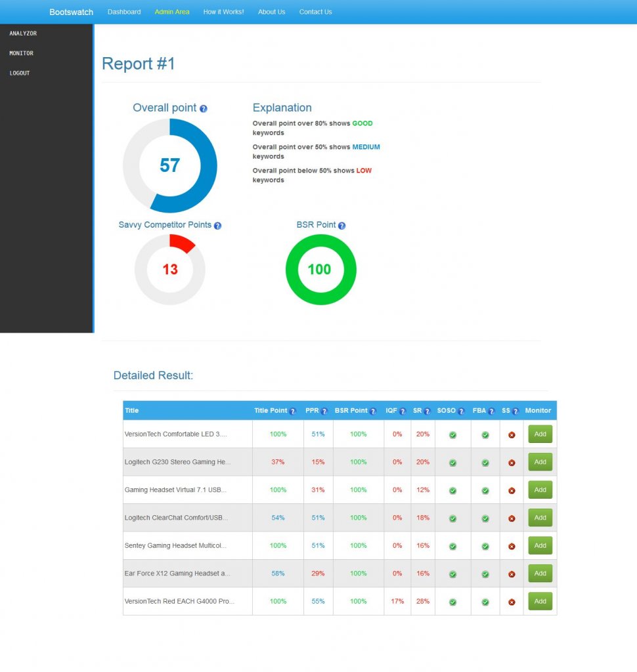
Task: Click help icon next to BSR Point gauge
Action: pos(341,226)
